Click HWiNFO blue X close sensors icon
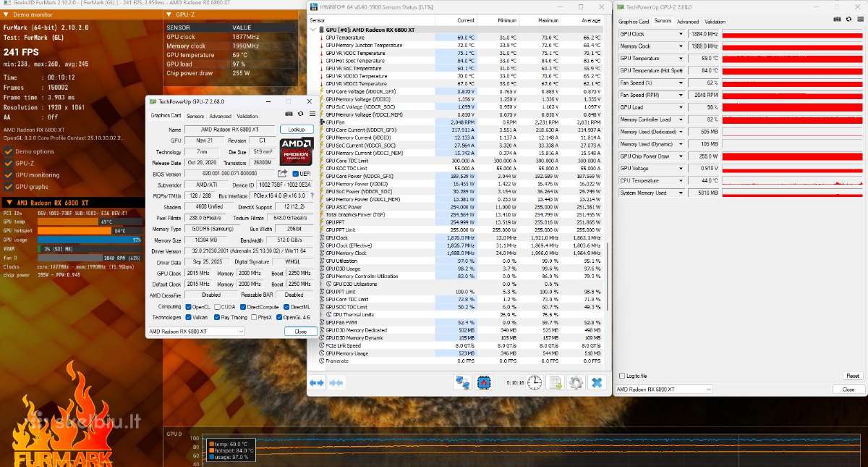868x467 pixels. (597, 382)
